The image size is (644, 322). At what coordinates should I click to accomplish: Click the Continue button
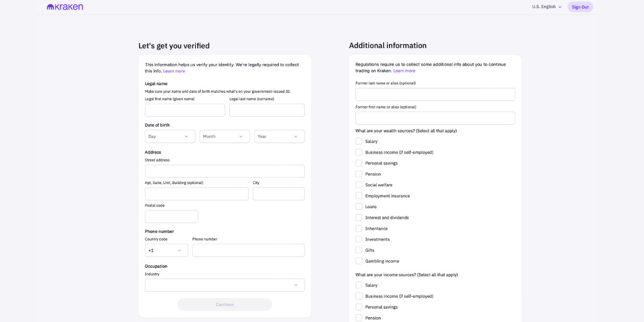(x=224, y=304)
